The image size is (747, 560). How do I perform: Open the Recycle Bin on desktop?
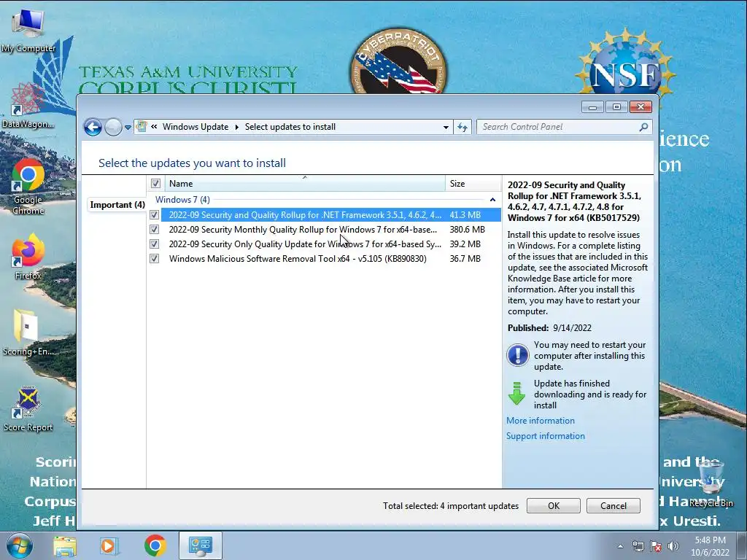click(711, 483)
